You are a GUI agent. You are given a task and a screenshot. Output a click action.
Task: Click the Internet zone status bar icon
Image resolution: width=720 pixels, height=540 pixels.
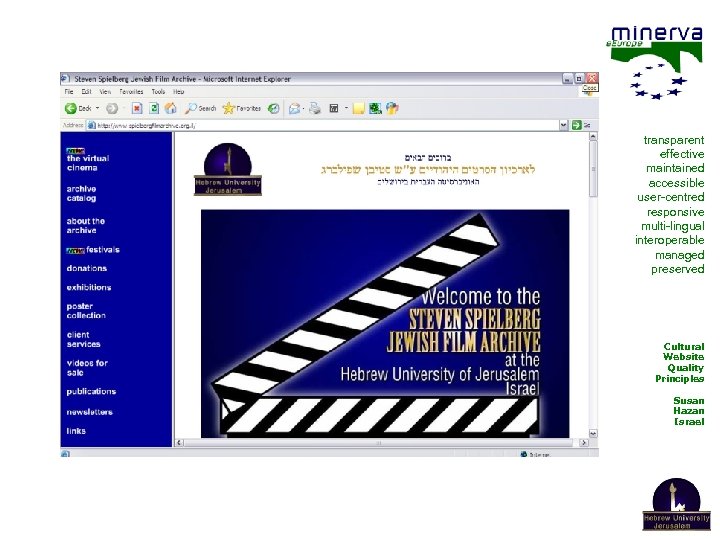coord(523,454)
